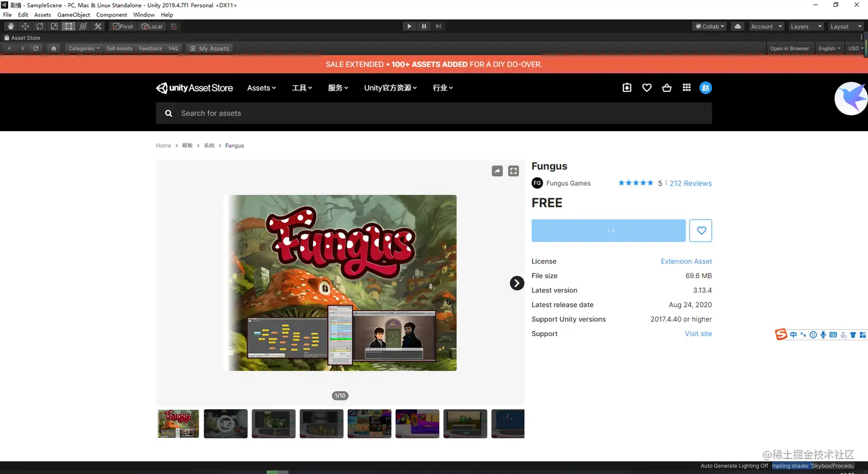Screen dimensions: 868x474
Task: Open the user account avatar
Action: (x=706, y=88)
